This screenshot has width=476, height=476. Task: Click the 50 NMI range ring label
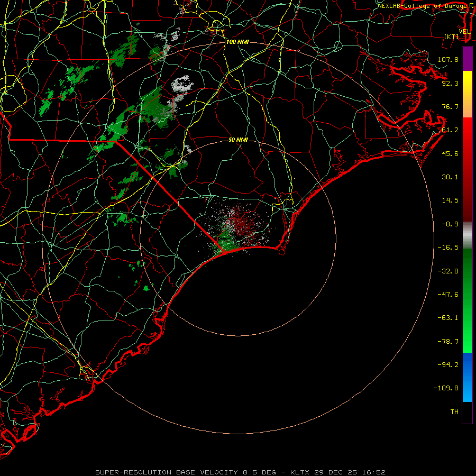[239, 140]
